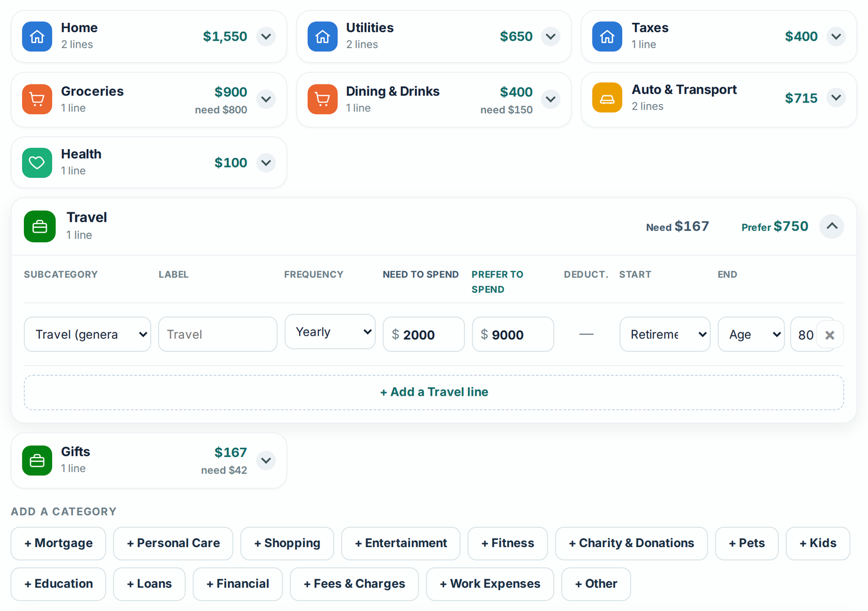The width and height of the screenshot is (868, 611).
Task: Click the blue Home category icon
Action: (37, 36)
